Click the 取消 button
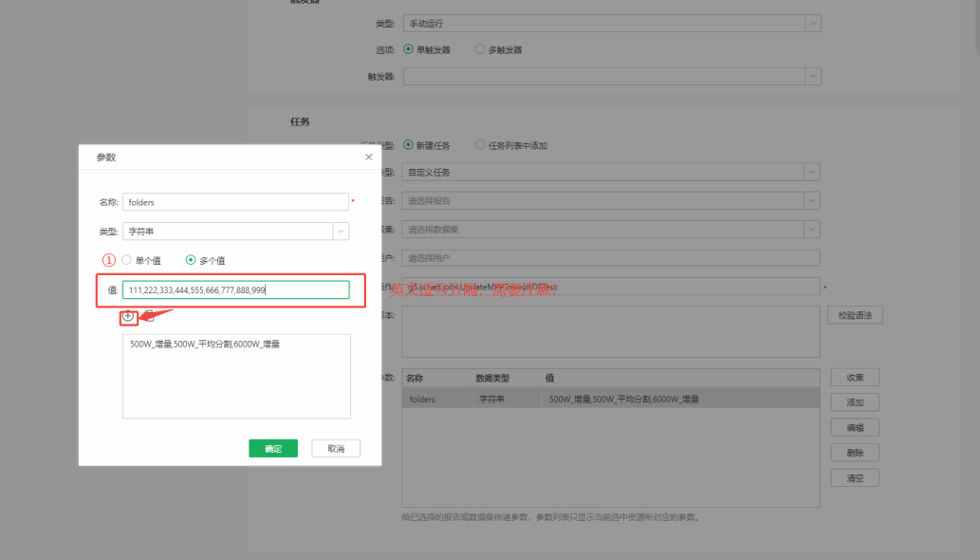Image resolution: width=980 pixels, height=560 pixels. point(336,448)
